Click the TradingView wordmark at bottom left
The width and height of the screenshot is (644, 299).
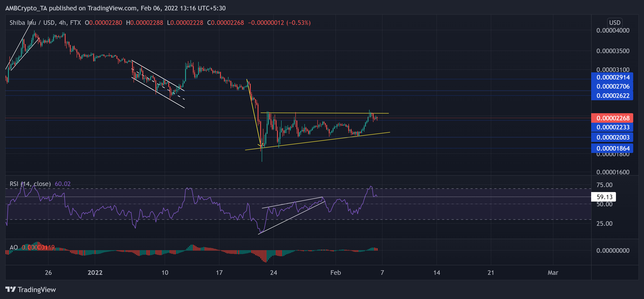click(x=37, y=289)
